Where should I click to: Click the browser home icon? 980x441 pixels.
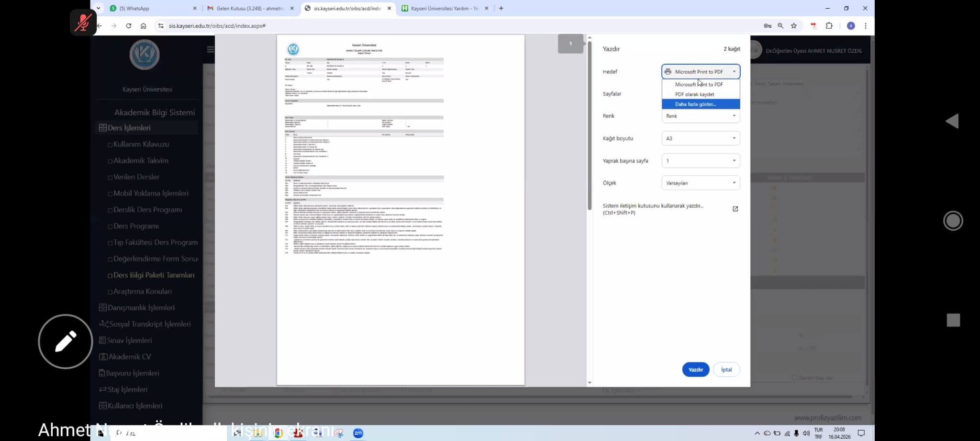tap(143, 26)
